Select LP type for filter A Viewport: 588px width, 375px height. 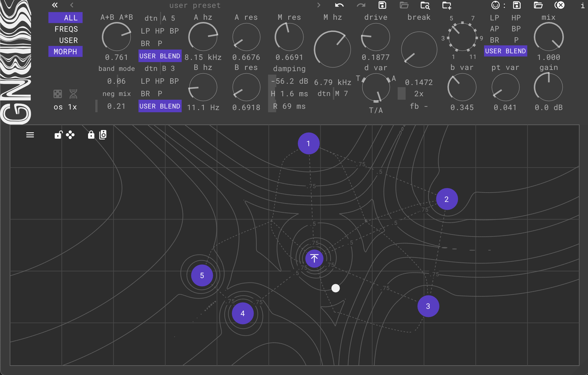pos(145,31)
